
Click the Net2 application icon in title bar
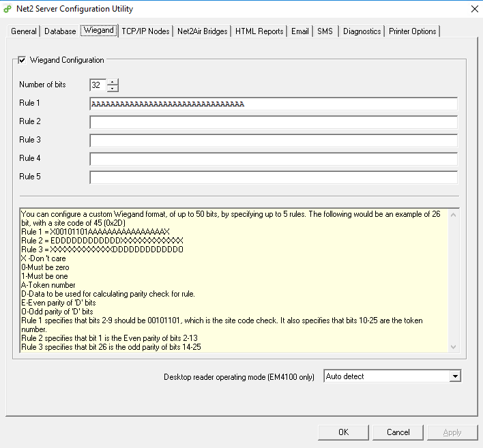pyautogui.click(x=8, y=9)
